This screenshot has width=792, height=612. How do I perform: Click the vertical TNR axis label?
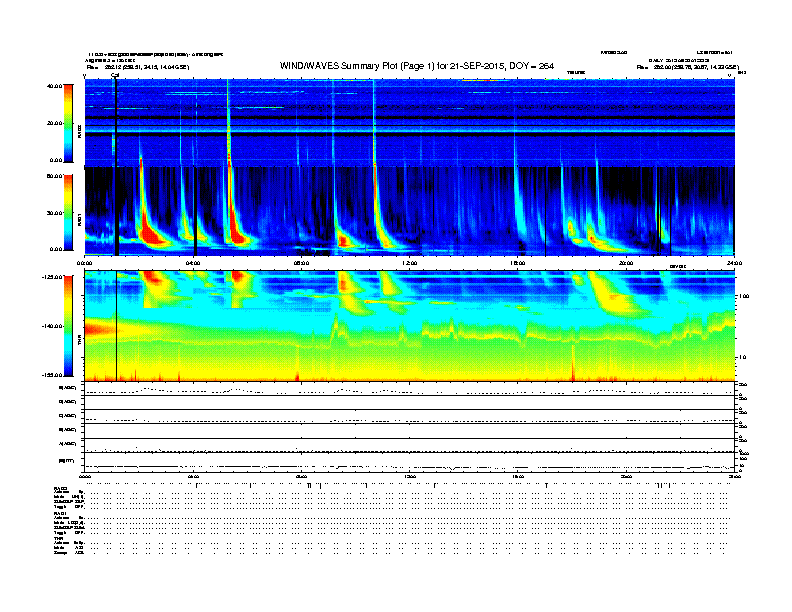tap(79, 342)
